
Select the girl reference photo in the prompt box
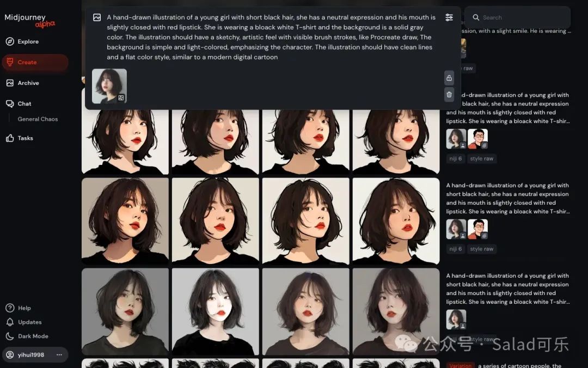point(109,86)
